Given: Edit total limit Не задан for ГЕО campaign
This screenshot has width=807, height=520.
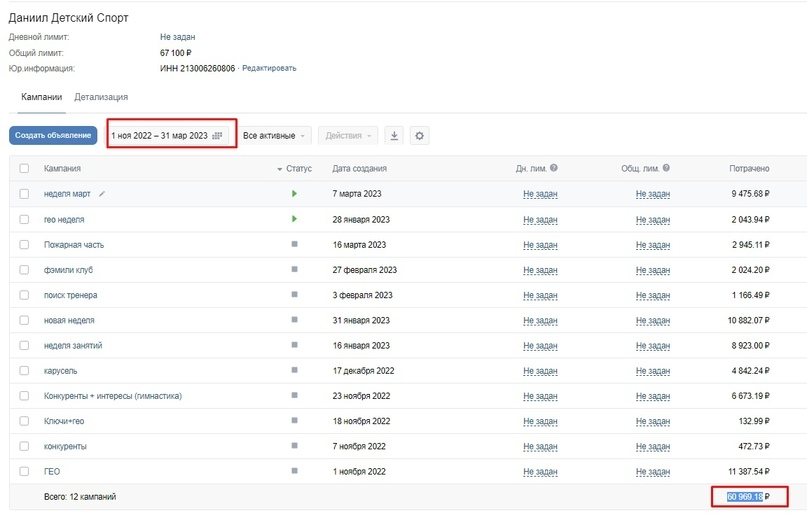Looking at the screenshot, I should click(653, 472).
